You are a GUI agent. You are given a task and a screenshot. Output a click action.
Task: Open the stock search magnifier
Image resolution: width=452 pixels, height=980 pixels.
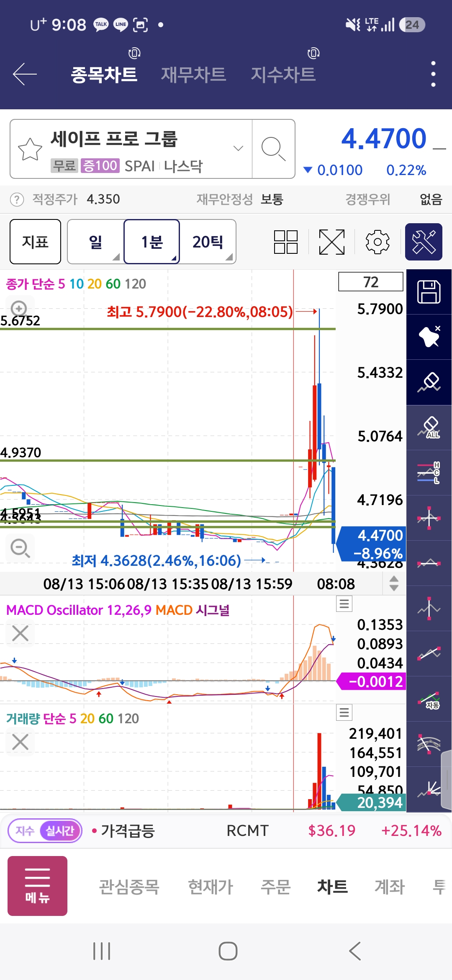273,149
